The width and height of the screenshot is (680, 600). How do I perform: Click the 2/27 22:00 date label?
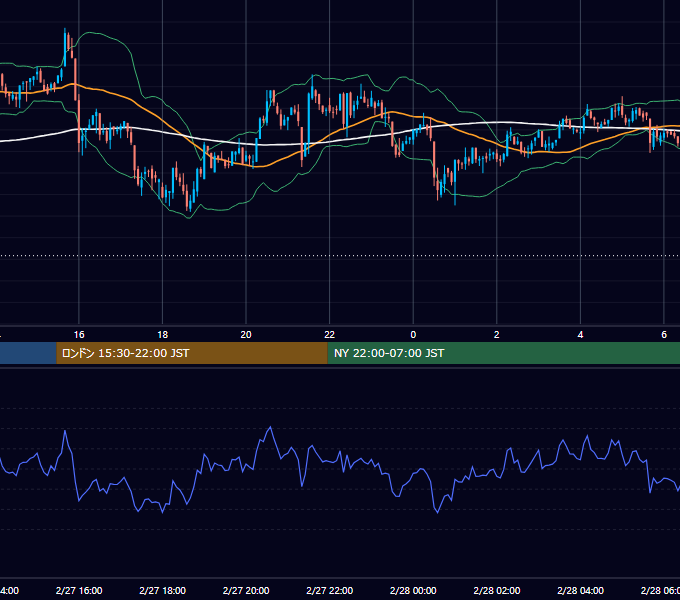330,590
